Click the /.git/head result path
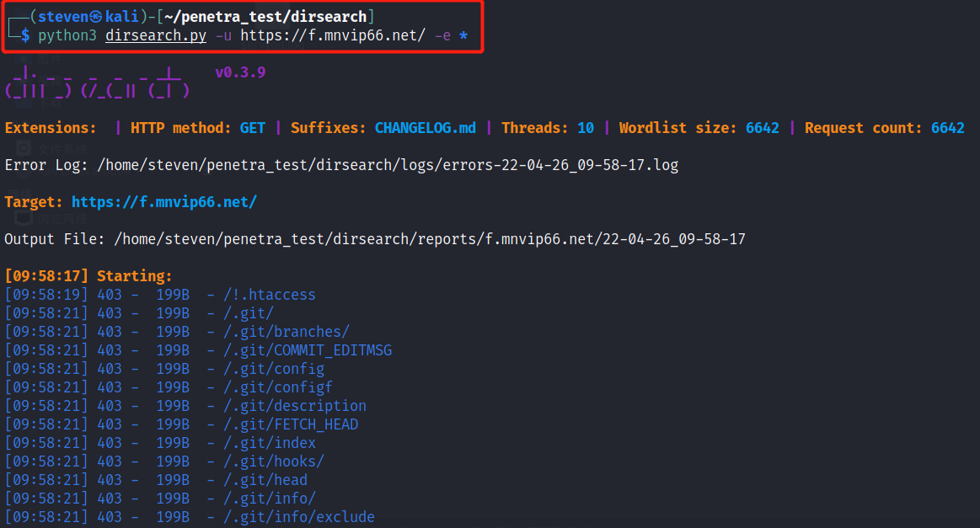Viewport: 980px width, 528px height. [265, 480]
